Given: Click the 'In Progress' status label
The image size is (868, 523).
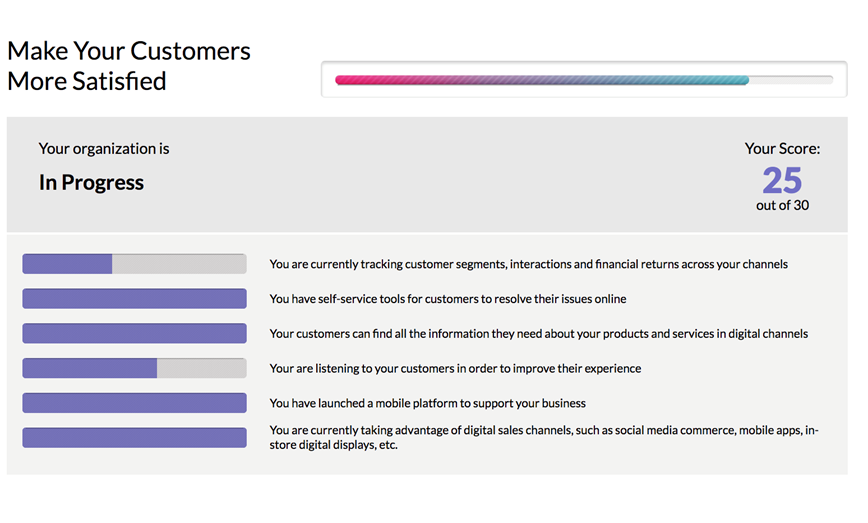Looking at the screenshot, I should tap(91, 183).
